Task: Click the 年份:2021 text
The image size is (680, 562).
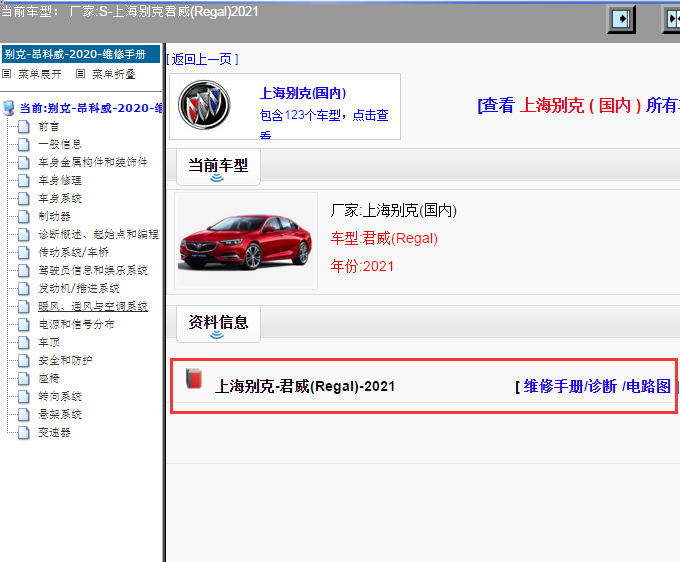Action: tap(362, 266)
